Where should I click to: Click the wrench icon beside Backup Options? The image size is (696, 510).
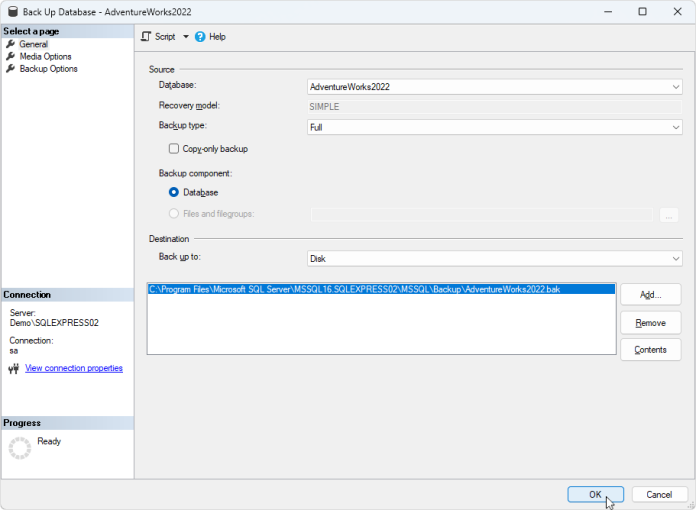click(x=10, y=69)
